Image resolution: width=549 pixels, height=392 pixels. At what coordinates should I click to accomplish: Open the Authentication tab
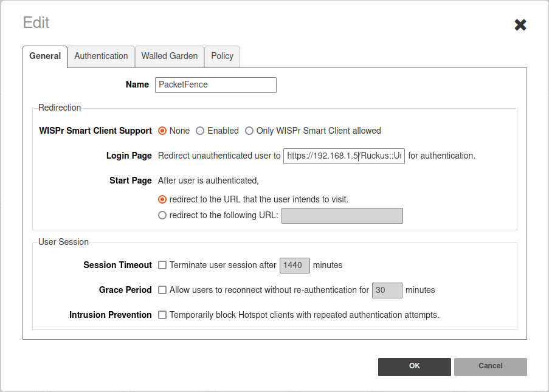[101, 57]
